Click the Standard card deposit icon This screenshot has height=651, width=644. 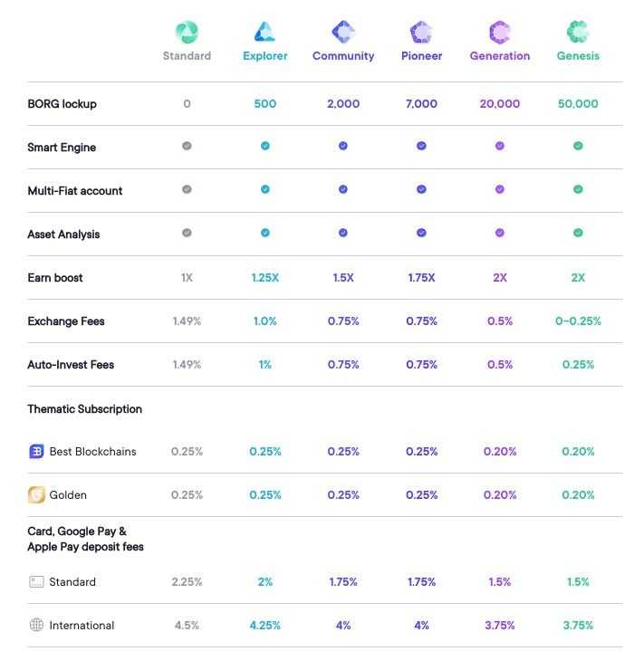pyautogui.click(x=36, y=581)
